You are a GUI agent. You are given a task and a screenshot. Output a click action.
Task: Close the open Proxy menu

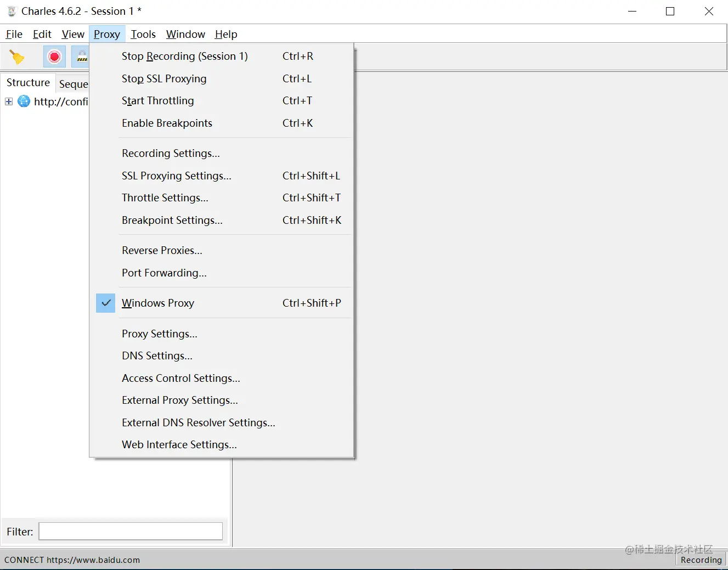[x=107, y=34]
